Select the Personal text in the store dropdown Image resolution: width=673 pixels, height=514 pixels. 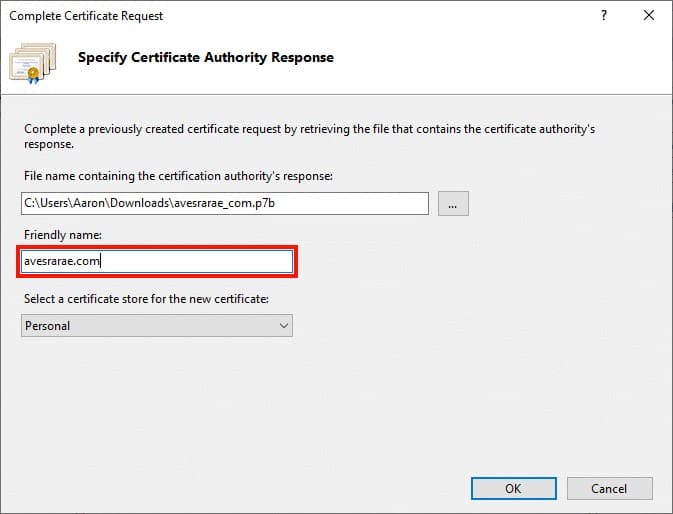point(48,325)
